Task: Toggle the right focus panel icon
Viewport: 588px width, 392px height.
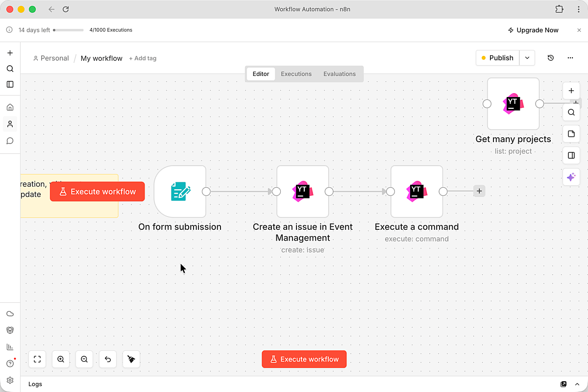Action: [x=571, y=155]
